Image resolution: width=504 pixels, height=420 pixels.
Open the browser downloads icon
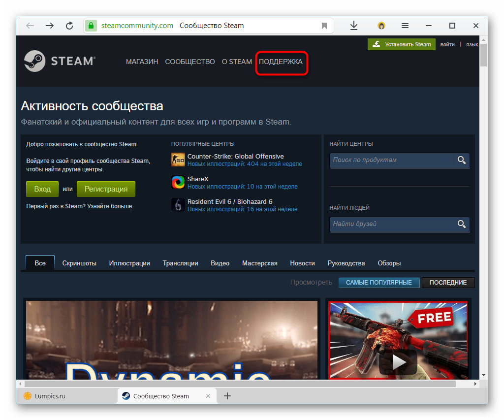coord(353,26)
